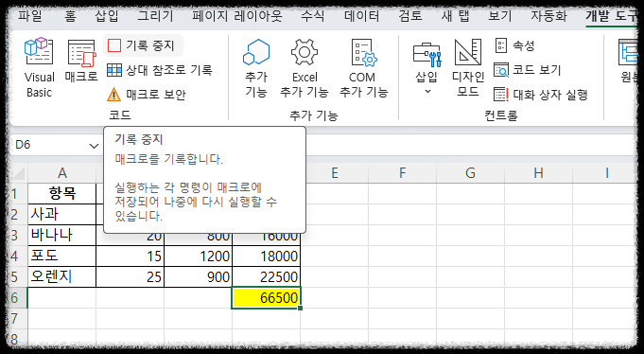
Task: Open COM 추가 기능 dialog
Action: pos(363,68)
